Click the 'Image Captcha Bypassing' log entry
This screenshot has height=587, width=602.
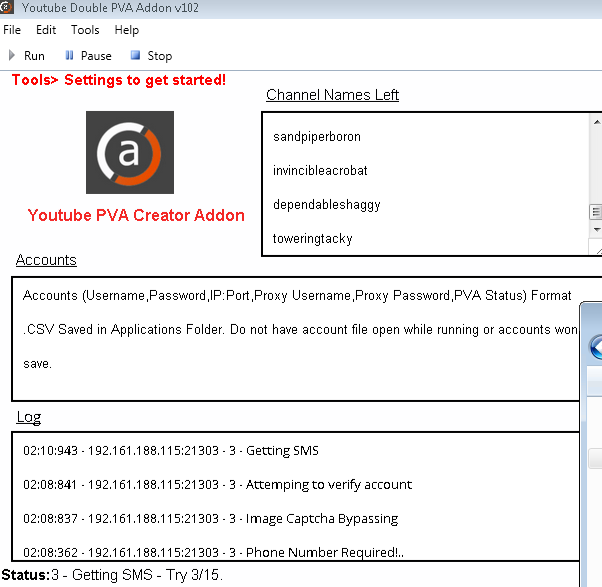point(210,519)
